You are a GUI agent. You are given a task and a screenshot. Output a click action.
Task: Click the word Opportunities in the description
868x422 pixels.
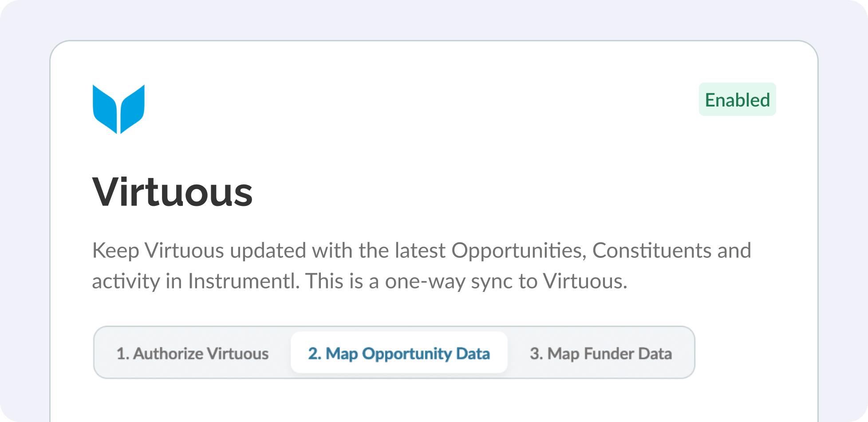(x=519, y=251)
